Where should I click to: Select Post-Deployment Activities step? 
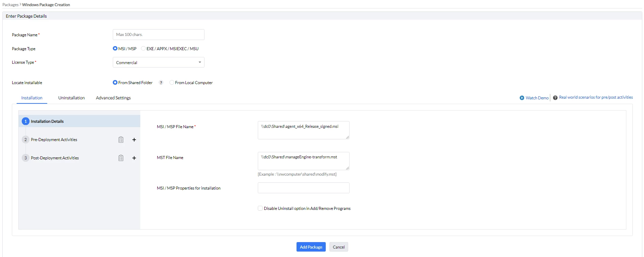(55, 158)
